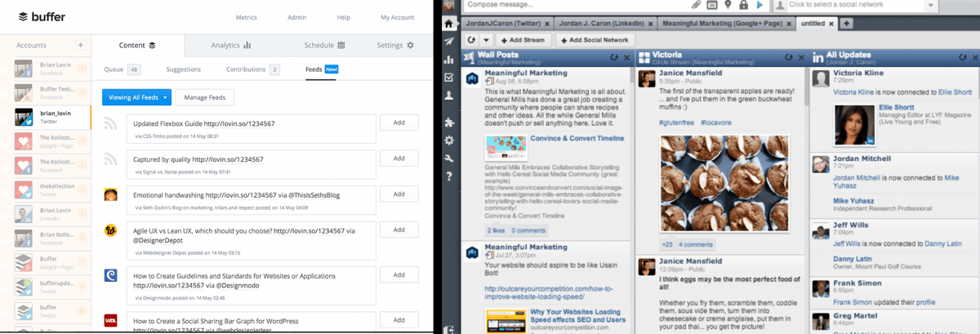Click the blue send arrow icon in Hootsuite composer

coord(759,5)
